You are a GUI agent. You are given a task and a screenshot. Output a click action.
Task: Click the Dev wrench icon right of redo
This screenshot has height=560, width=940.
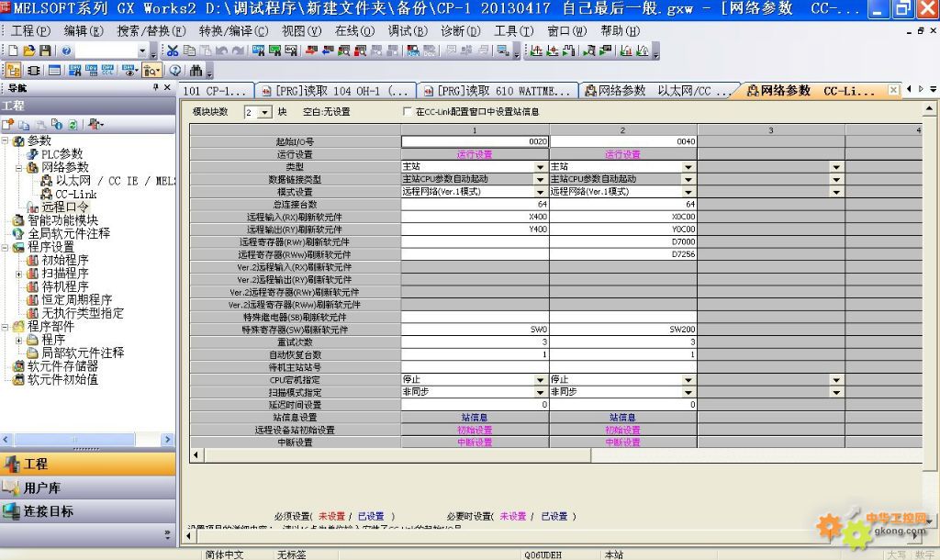[x=258, y=51]
